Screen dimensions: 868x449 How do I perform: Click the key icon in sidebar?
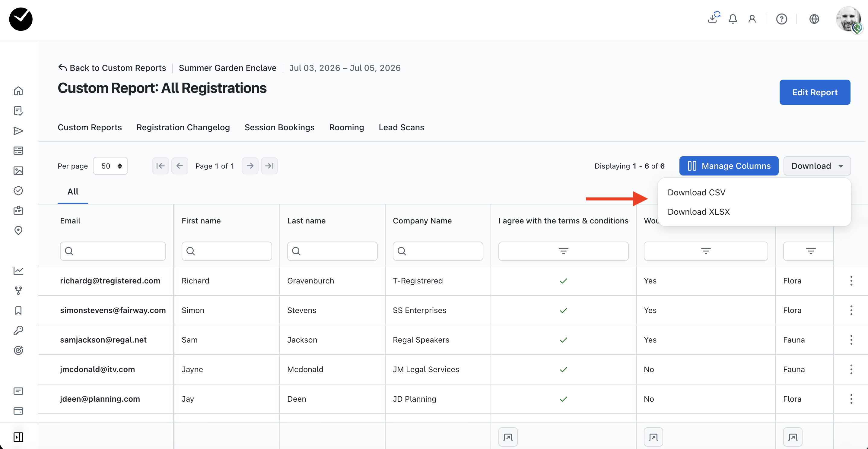click(18, 330)
